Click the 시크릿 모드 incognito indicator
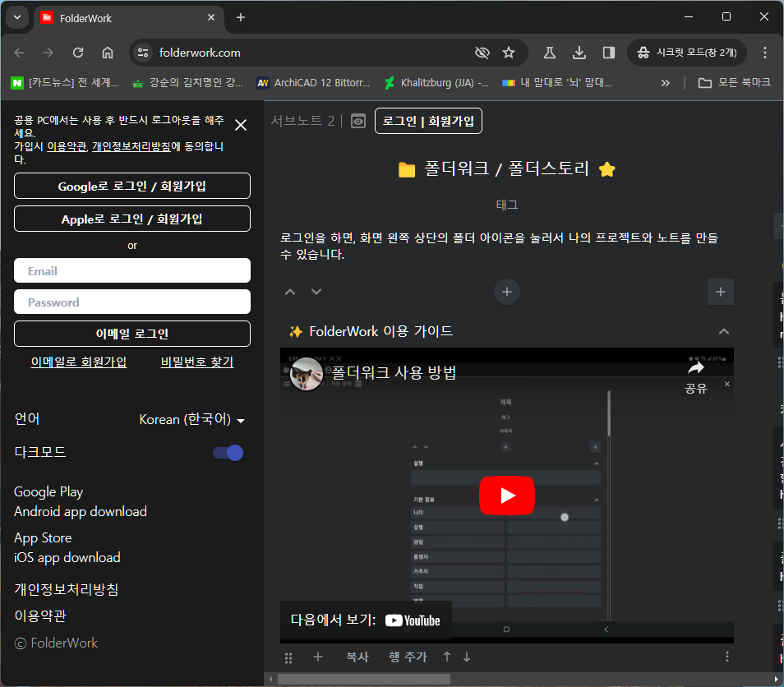 pos(687,53)
